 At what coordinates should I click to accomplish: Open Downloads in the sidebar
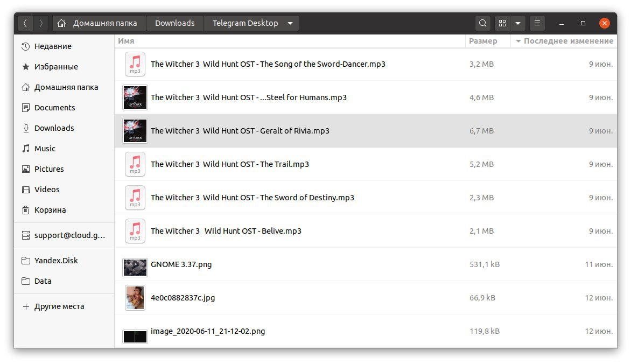[65, 128]
